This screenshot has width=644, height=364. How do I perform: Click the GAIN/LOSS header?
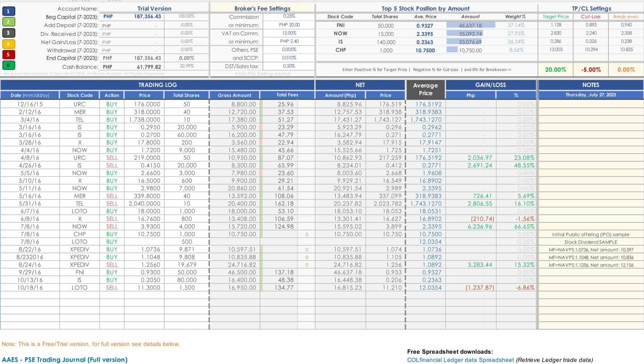click(x=491, y=85)
